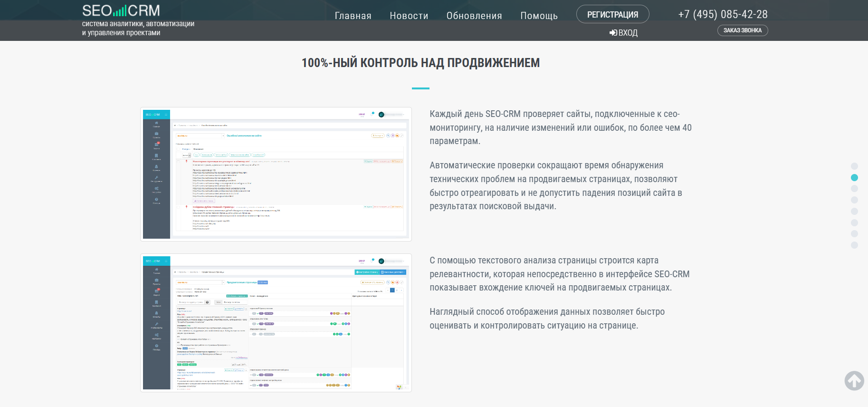
Task: Open the Обновления menu item
Action: pyautogui.click(x=474, y=16)
